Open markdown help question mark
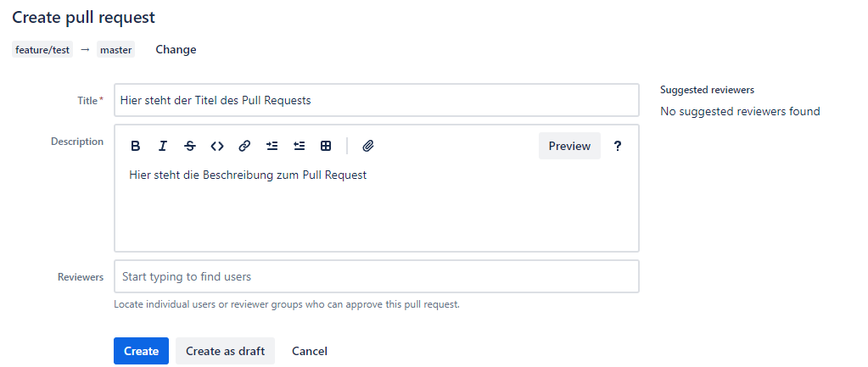Image resolution: width=868 pixels, height=367 pixels. (618, 146)
